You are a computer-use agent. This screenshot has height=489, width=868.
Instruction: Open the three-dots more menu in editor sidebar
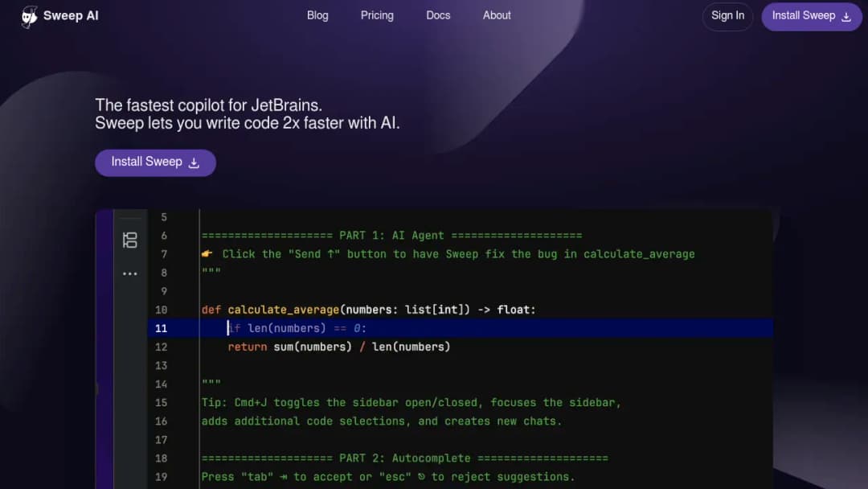[x=130, y=273]
